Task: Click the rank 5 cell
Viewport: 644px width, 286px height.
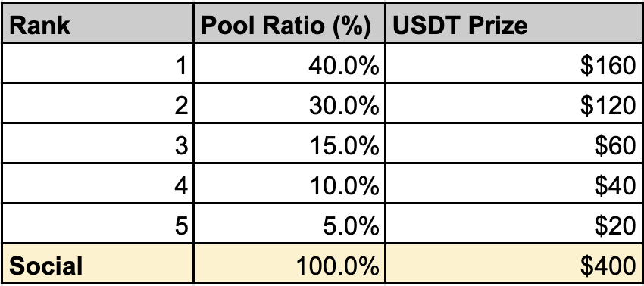Action: pos(98,222)
